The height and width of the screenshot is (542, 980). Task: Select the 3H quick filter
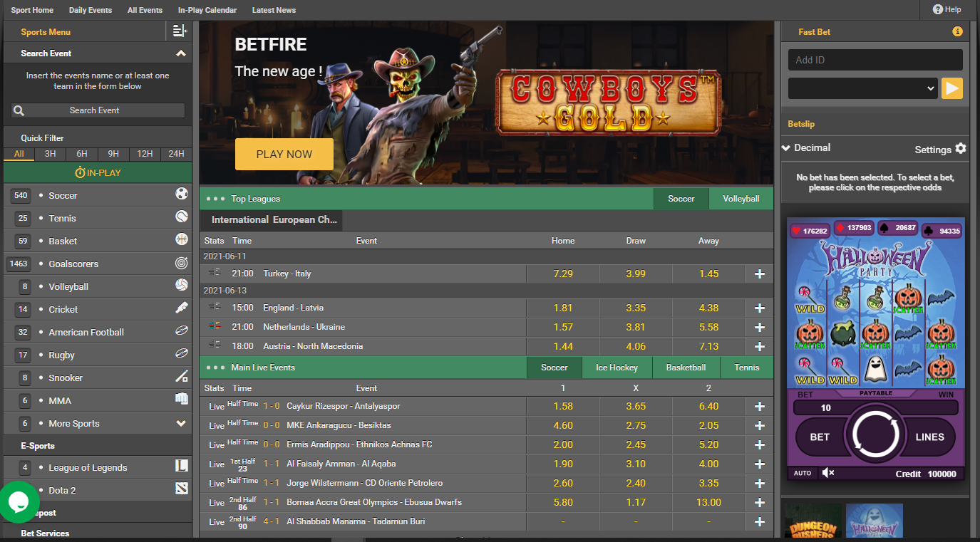[50, 154]
